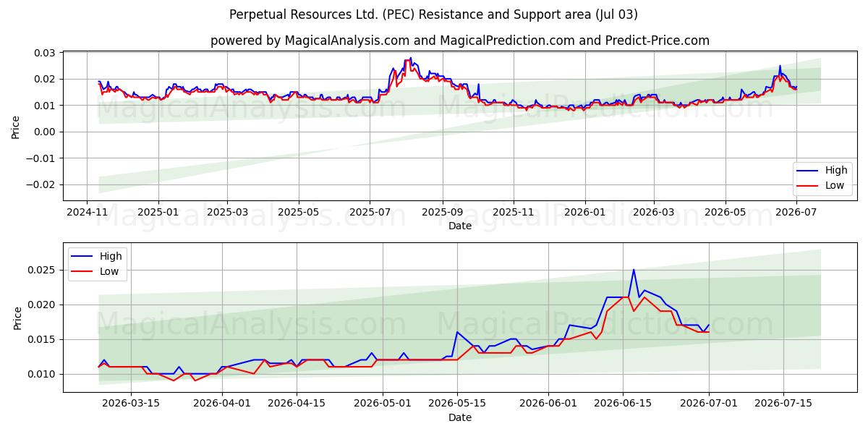The width and height of the screenshot is (868, 434).
Task: Click the 0.00 price tick in top chart
Action: pos(46,132)
